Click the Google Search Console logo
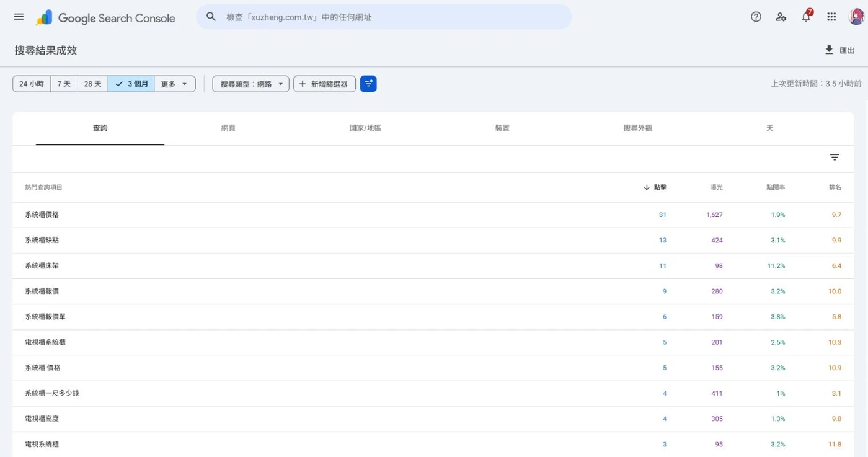The image size is (868, 457). click(x=105, y=17)
